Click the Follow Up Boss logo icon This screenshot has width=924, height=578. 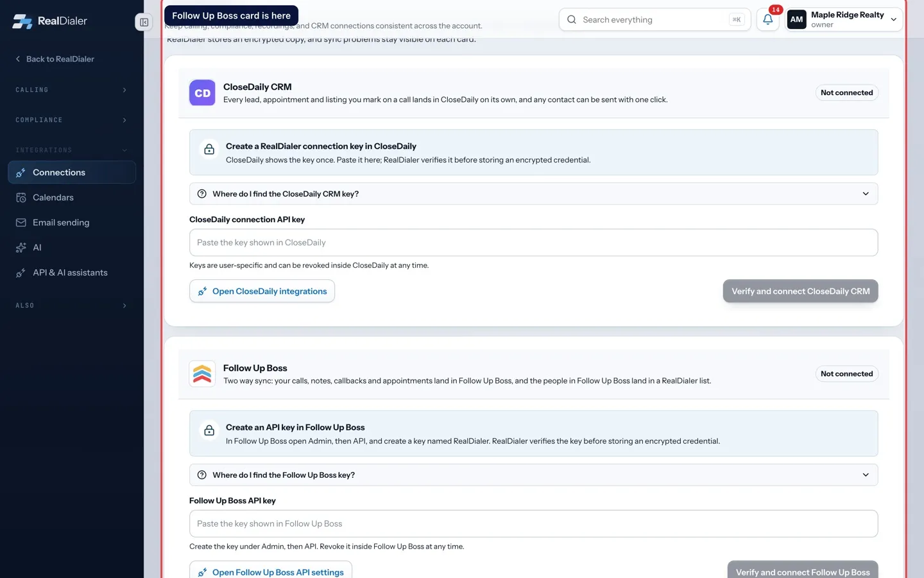(202, 374)
